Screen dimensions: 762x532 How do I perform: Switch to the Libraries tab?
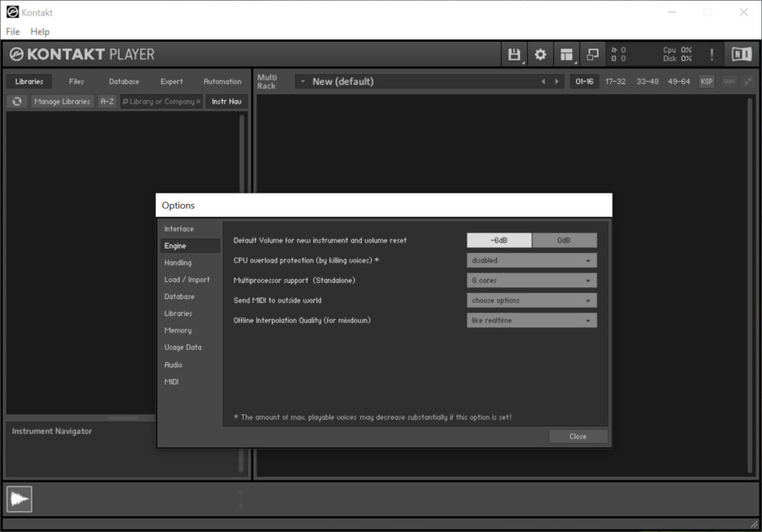[29, 82]
